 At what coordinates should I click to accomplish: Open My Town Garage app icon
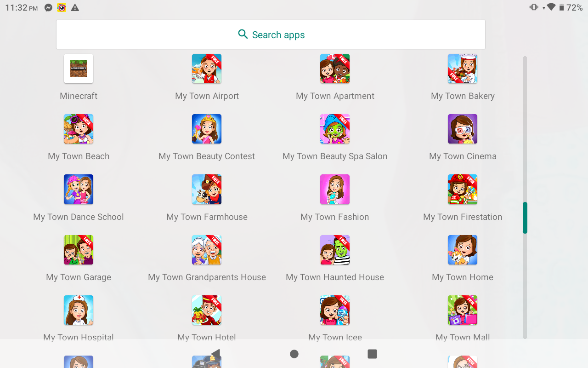tap(79, 250)
